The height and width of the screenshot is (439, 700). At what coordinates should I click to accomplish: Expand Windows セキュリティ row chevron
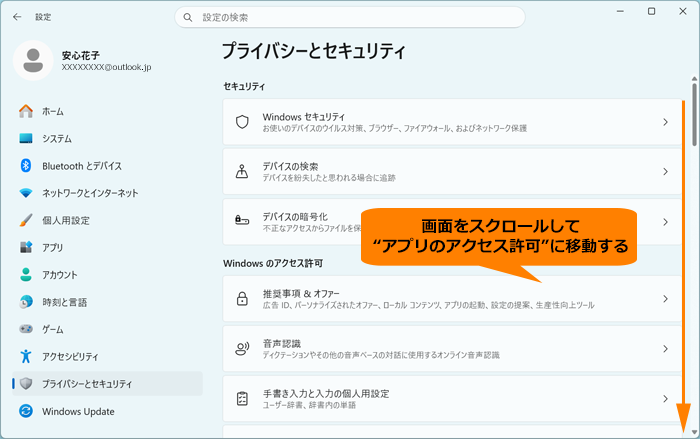tap(665, 122)
